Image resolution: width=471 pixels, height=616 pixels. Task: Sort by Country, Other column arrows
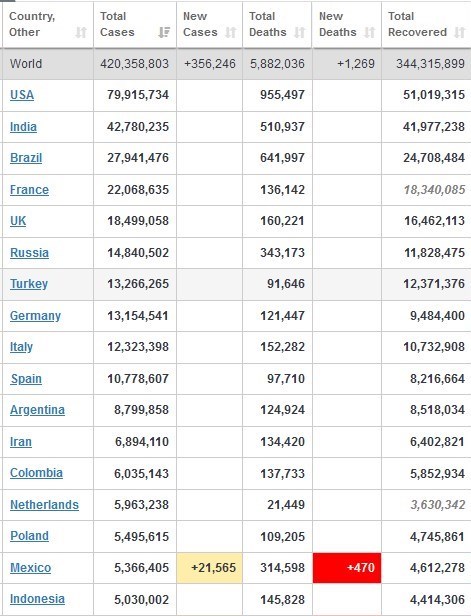(x=81, y=32)
